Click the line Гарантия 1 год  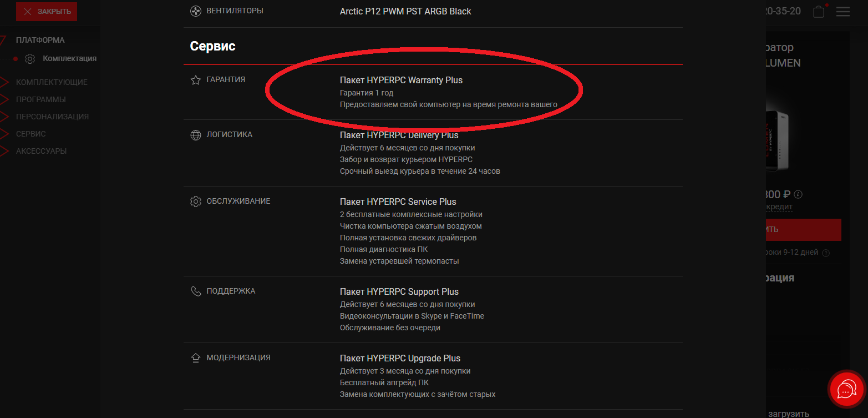click(367, 93)
